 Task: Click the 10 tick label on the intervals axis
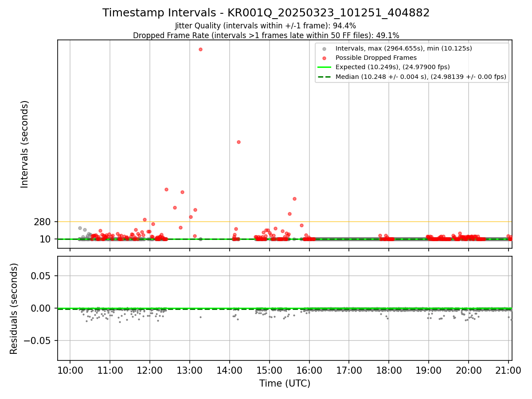(x=46, y=239)
